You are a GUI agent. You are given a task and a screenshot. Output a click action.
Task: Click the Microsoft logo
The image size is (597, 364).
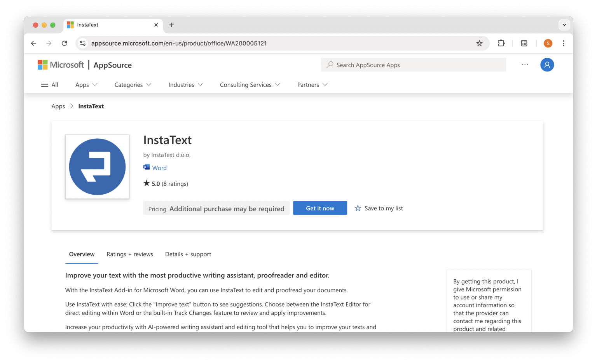point(61,64)
